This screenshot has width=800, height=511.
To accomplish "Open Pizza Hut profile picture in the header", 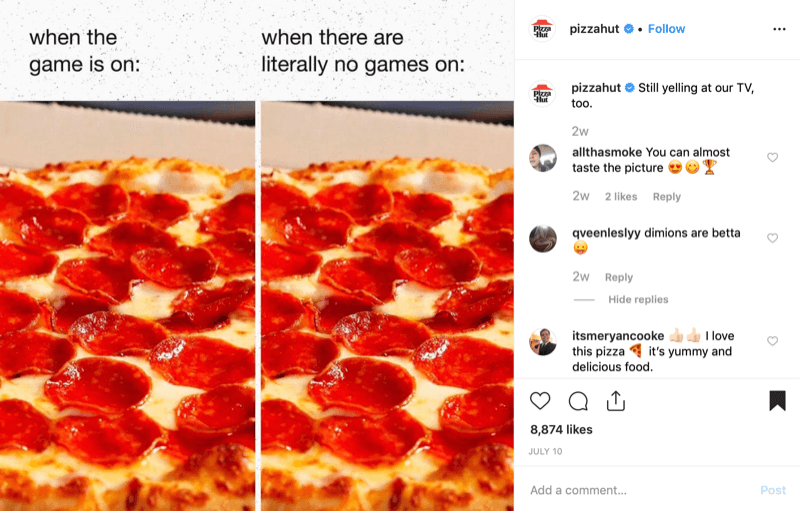I will (x=542, y=29).
